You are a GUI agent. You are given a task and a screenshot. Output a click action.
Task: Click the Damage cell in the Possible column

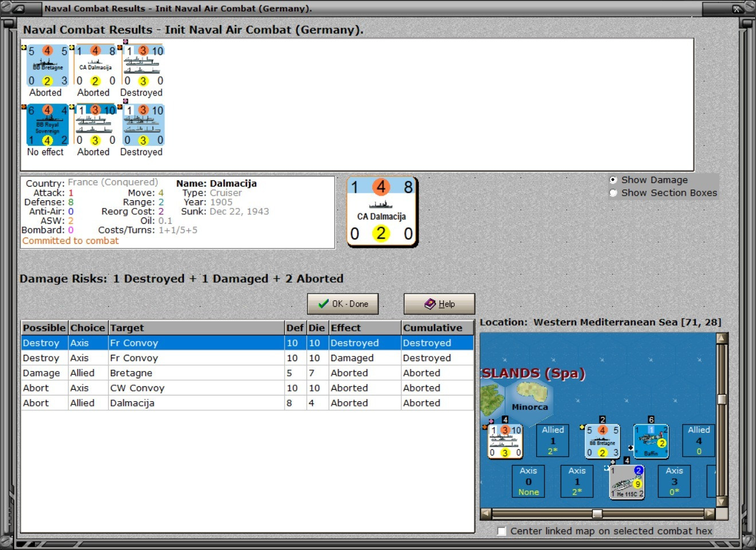coord(45,373)
